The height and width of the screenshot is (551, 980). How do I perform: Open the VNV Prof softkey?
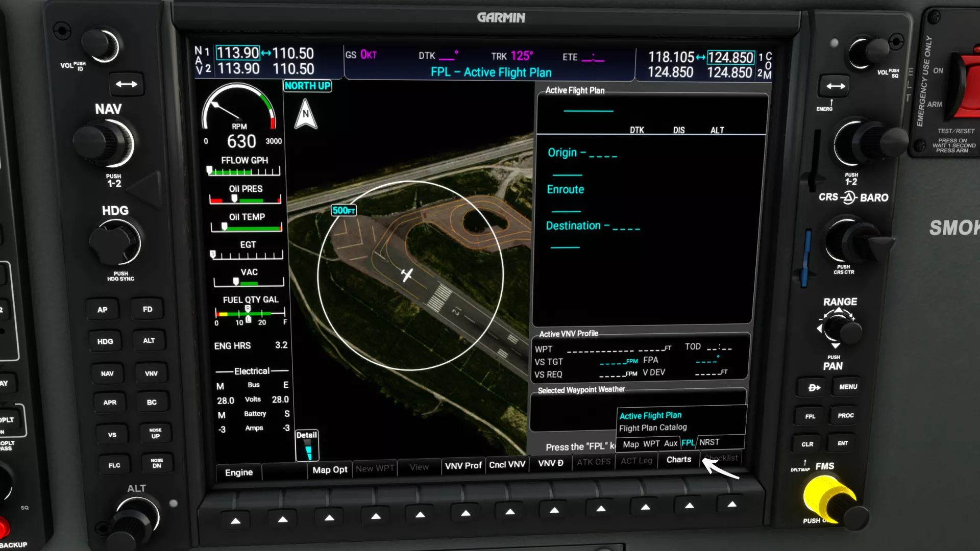[x=463, y=465]
